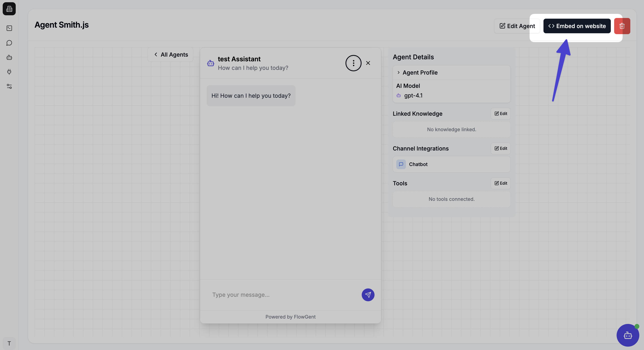Open the sliders settings icon in sidebar
Screen dimensions: 644x350
[9, 87]
